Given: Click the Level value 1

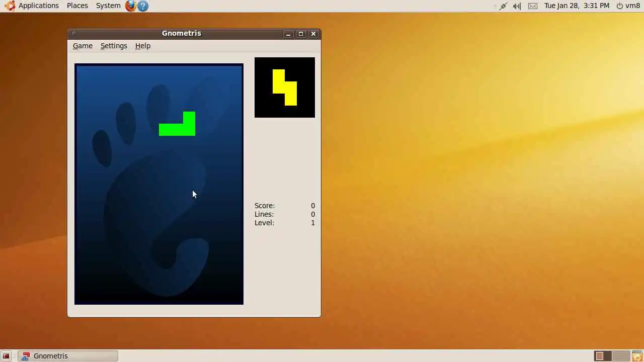Looking at the screenshot, I should (313, 223).
